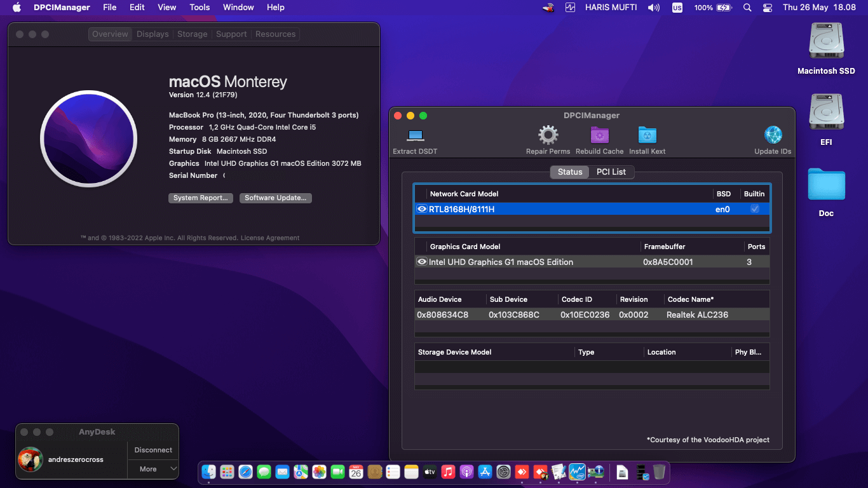Launch Maps from the Dock
This screenshot has height=488, width=868.
[x=301, y=471]
